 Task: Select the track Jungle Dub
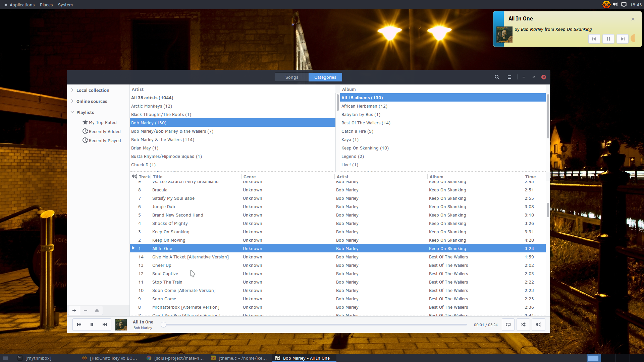(338, 206)
